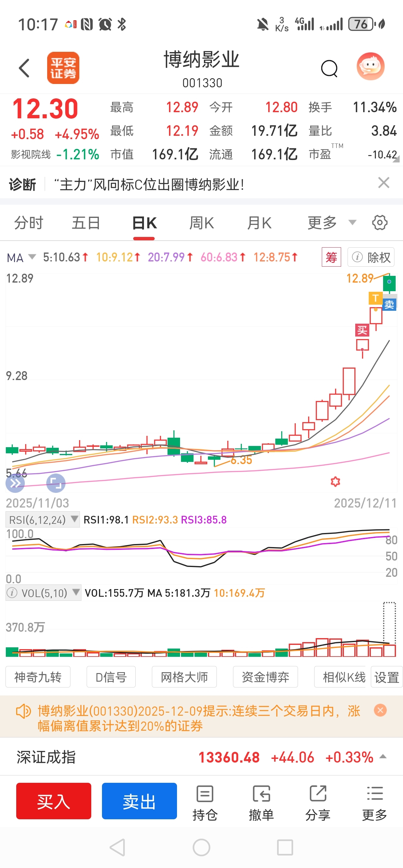Image resolution: width=403 pixels, height=868 pixels.
Task: Open RSI(6,12,24) indicator dropdown
Action: tap(43, 520)
